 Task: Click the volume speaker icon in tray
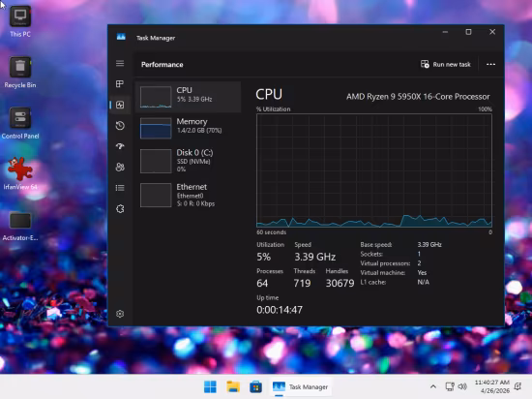click(x=462, y=386)
